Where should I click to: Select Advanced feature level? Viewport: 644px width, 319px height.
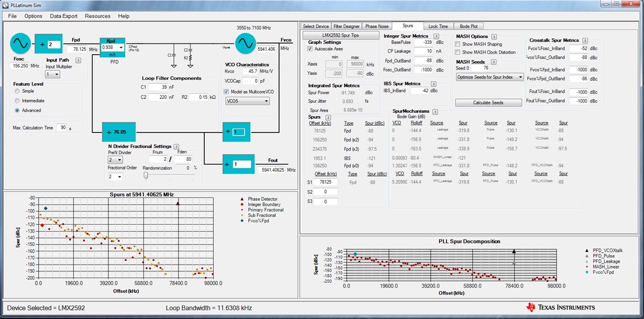click(17, 111)
